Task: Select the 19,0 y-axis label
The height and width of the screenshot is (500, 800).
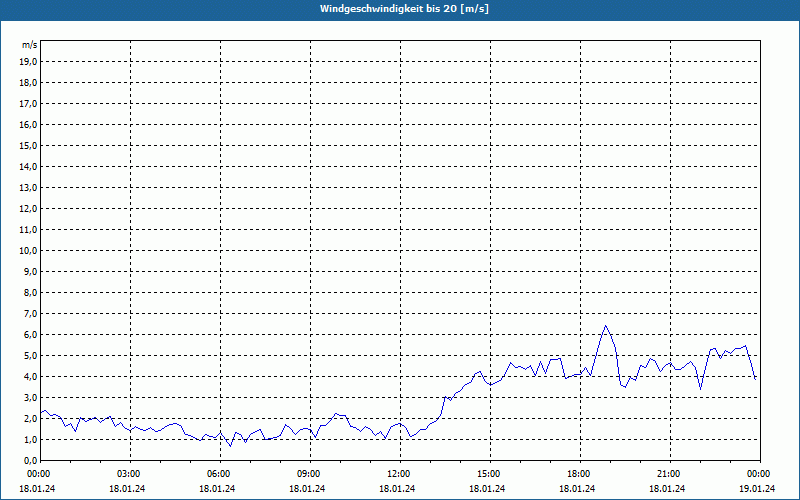Action: [29, 62]
